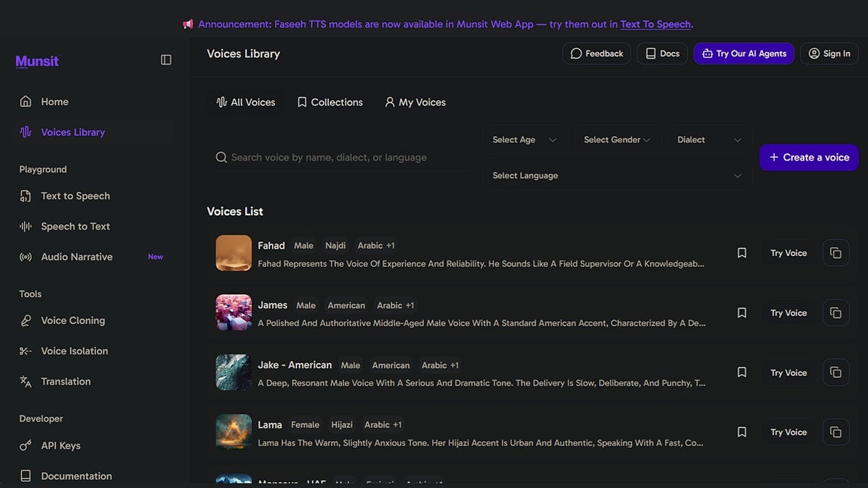The image size is (868, 488).
Task: Expand the Select Age dropdown
Action: 524,140
